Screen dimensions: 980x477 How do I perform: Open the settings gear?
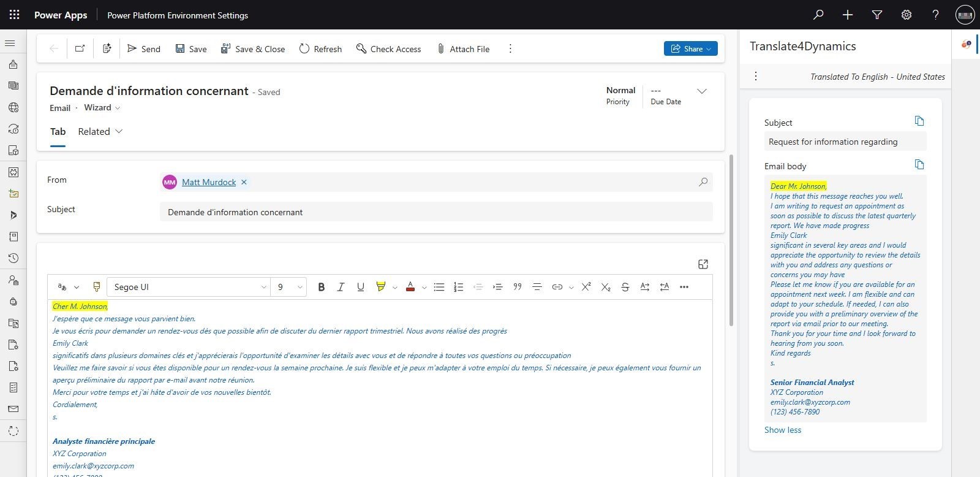tap(907, 15)
